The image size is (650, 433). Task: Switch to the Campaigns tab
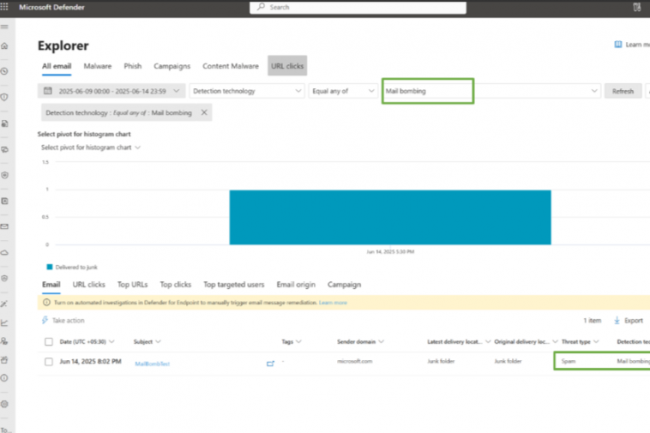point(172,66)
